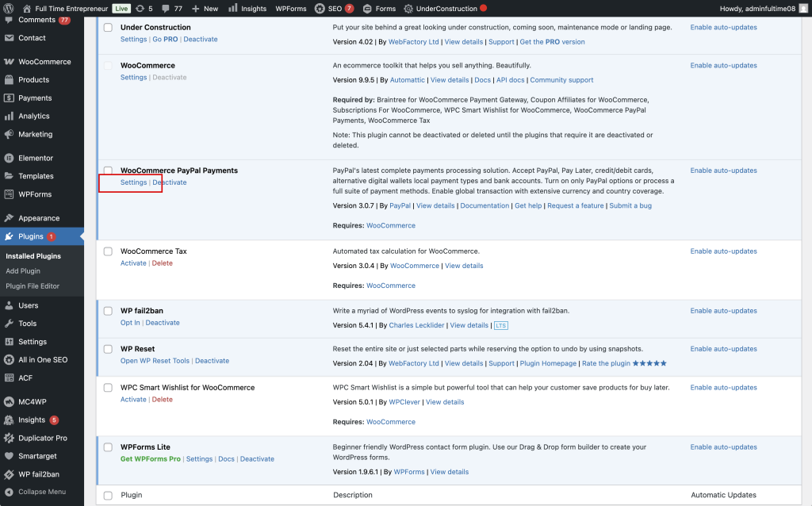812x506 pixels.
Task: Click the WordPress logo in admin bar
Action: pos(8,8)
